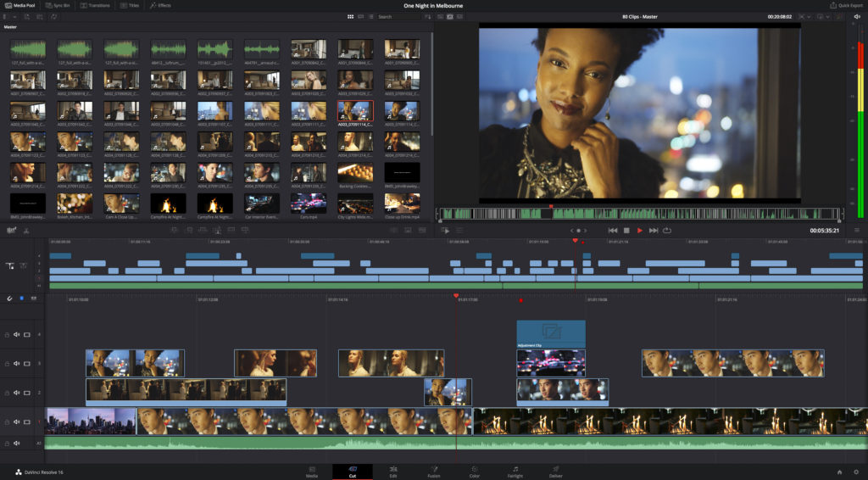Image resolution: width=868 pixels, height=480 pixels.
Task: Select the highlighted A003 woman close-up thumbnail
Action: (355, 111)
